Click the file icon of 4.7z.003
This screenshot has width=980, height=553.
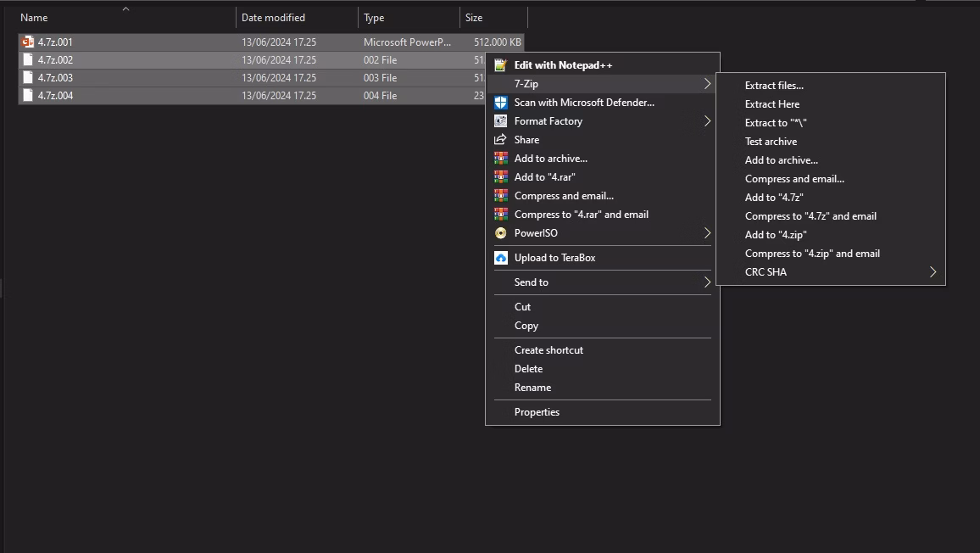27,77
